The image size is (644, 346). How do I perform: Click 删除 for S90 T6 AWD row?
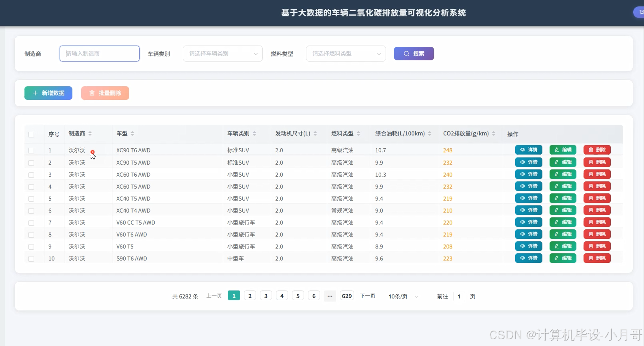coord(597,258)
